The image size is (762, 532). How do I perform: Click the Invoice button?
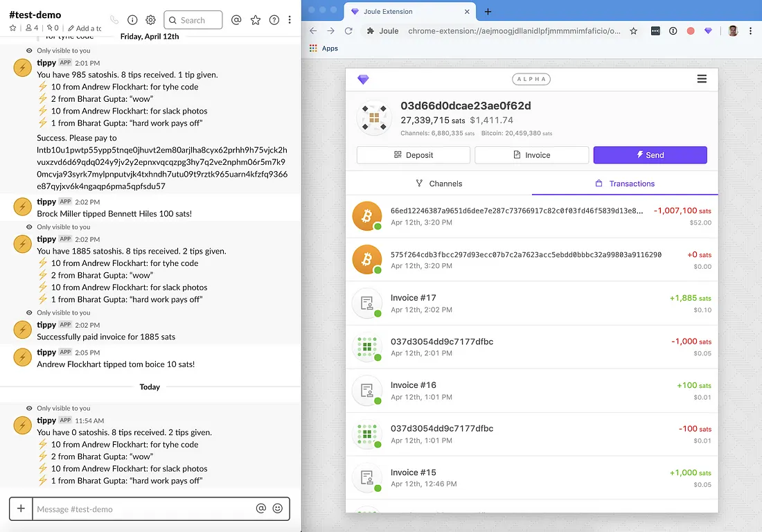pos(531,155)
